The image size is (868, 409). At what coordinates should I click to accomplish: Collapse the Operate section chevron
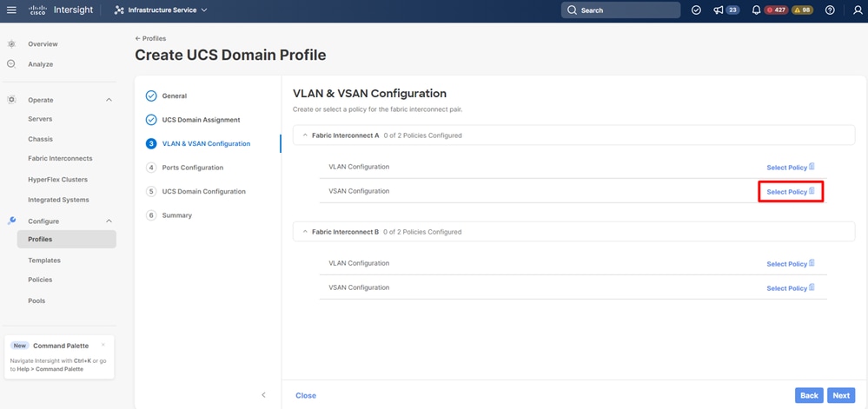pyautogui.click(x=109, y=100)
